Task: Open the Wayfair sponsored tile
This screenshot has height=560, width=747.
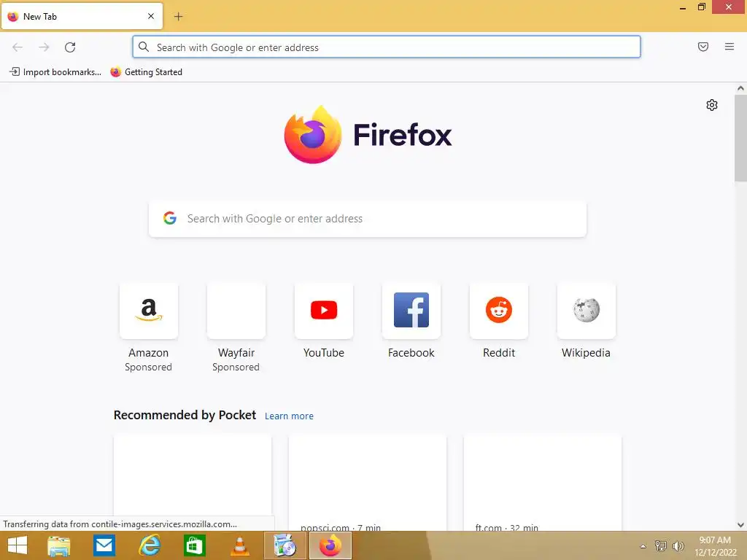Action: click(x=236, y=311)
